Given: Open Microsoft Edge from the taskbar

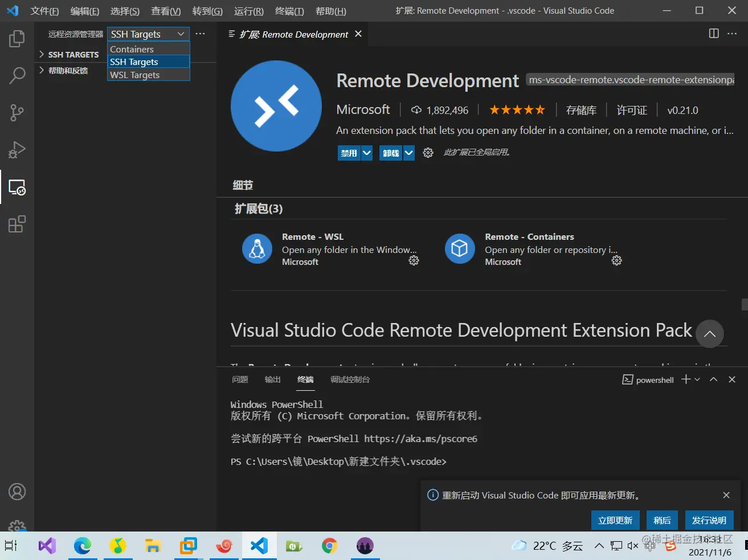Looking at the screenshot, I should tap(83, 546).
